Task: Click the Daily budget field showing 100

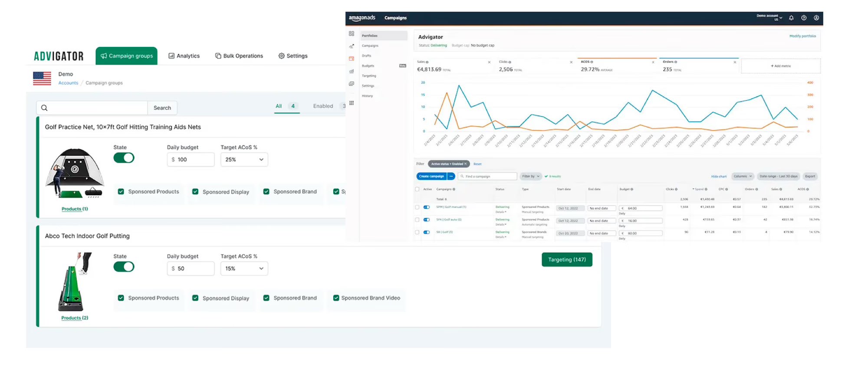Action: (191, 160)
